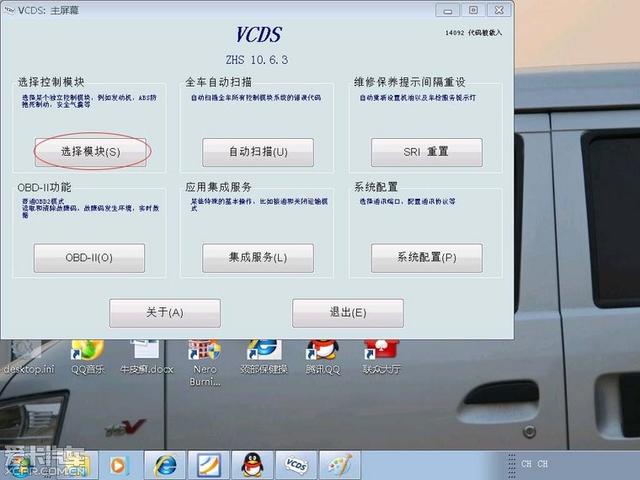Open 集成服务(L) applications
640x480 pixels.
click(258, 258)
